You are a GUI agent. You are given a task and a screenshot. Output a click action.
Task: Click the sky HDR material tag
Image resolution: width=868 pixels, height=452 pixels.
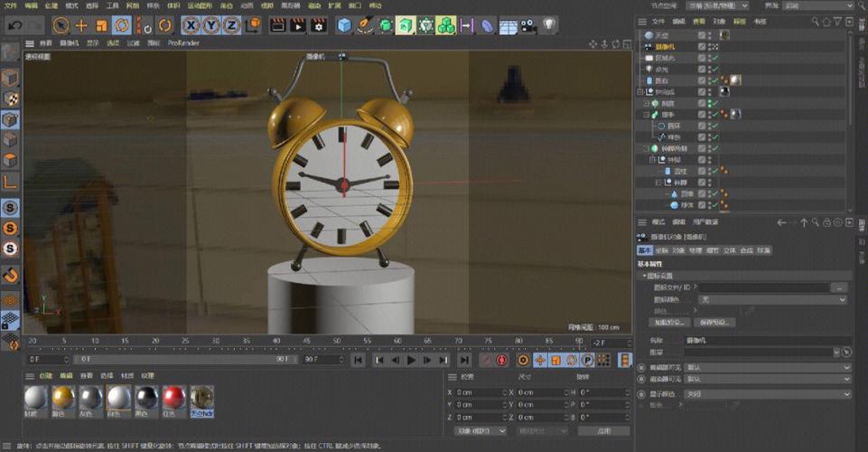point(724,35)
